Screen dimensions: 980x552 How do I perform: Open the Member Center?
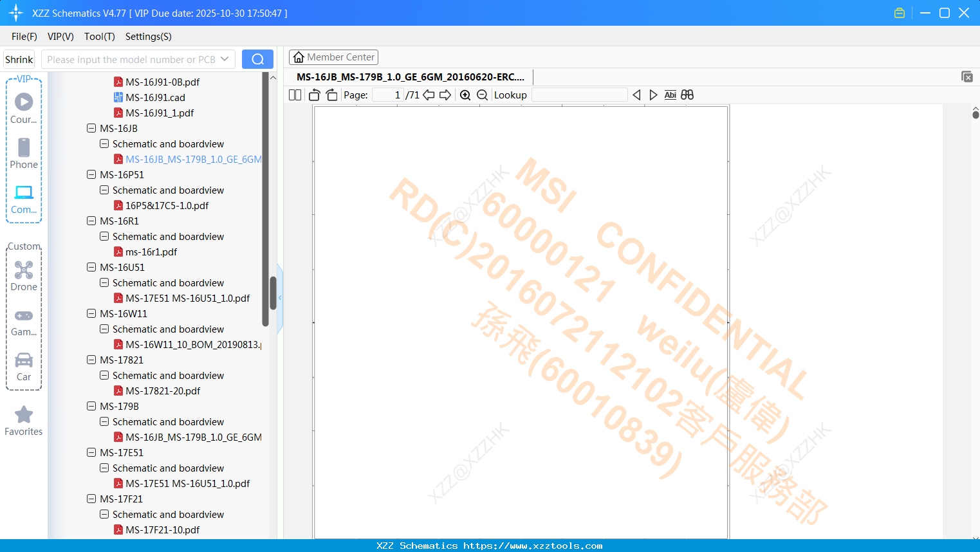point(333,57)
